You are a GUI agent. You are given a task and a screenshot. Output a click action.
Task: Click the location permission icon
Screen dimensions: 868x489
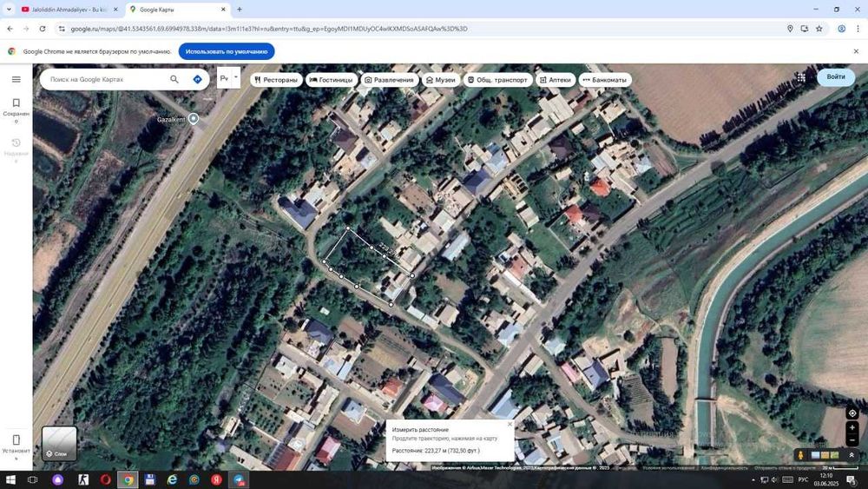point(790,29)
